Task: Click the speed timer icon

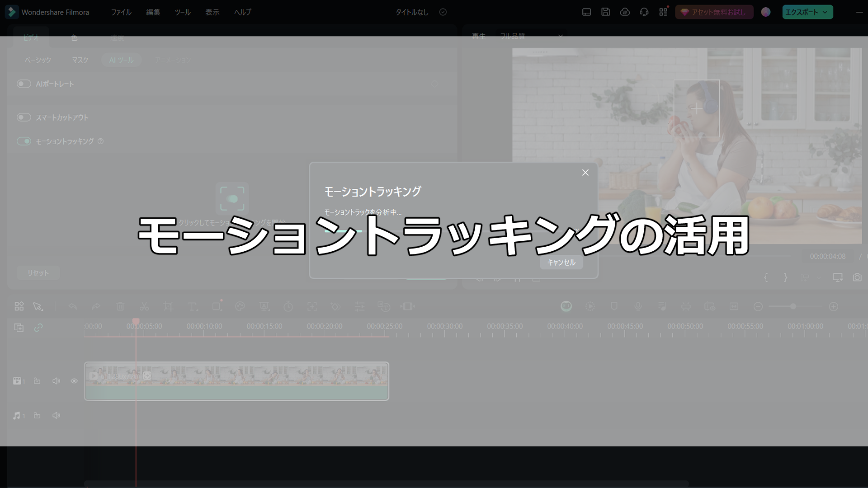Action: 288,307
